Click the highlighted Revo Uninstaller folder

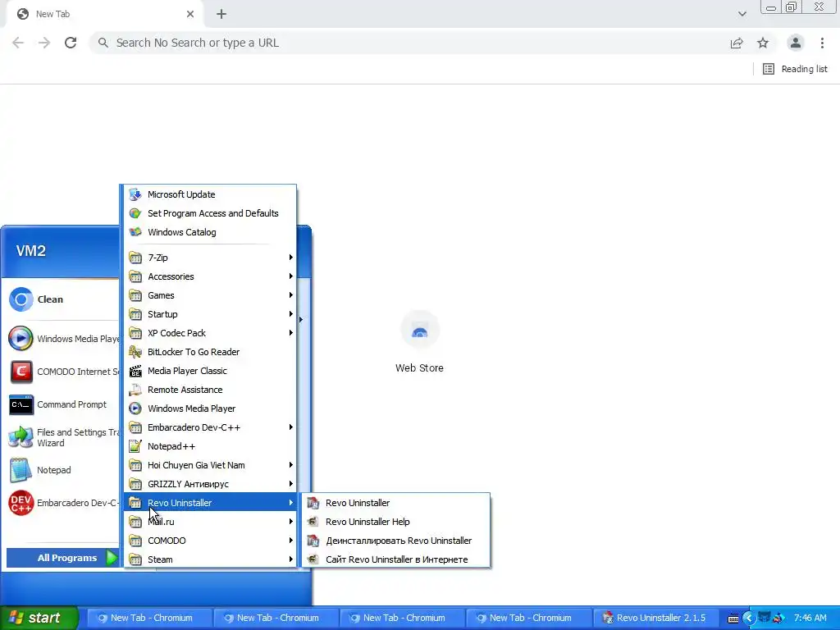click(210, 503)
